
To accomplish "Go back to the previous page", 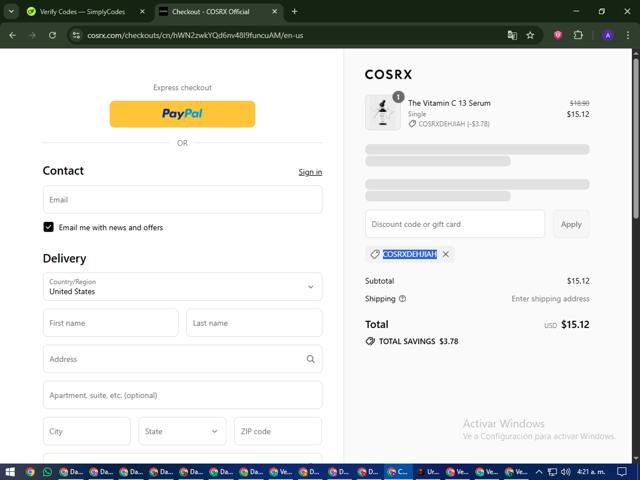I will click(x=13, y=35).
